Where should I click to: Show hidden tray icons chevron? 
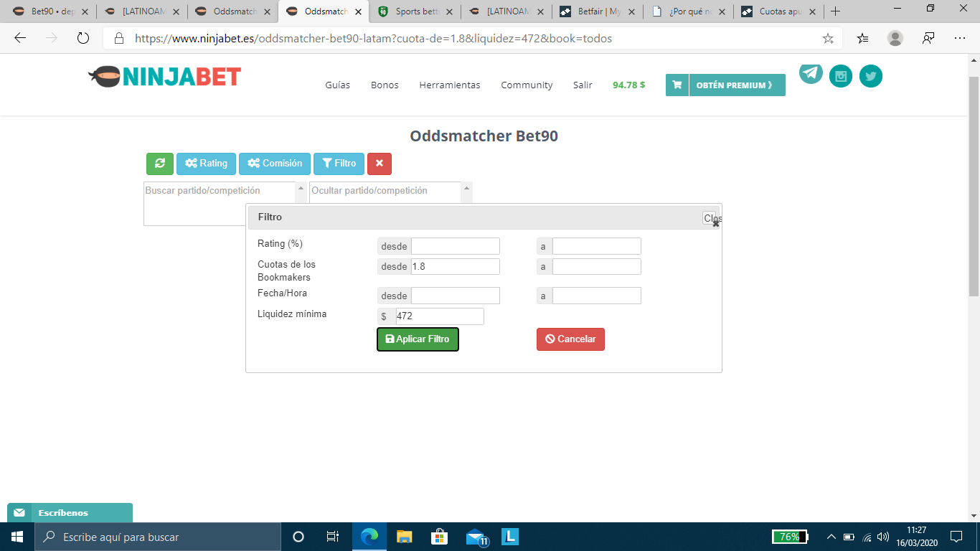point(831,537)
